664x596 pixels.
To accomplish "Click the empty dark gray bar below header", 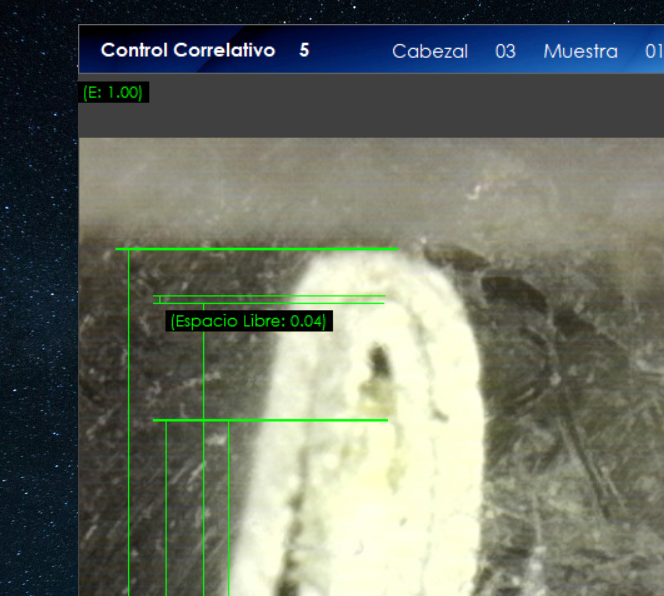I will pyautogui.click(x=400, y=108).
